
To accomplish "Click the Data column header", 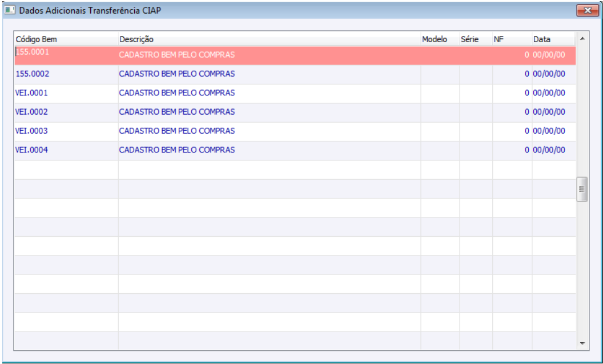I will coord(554,39).
